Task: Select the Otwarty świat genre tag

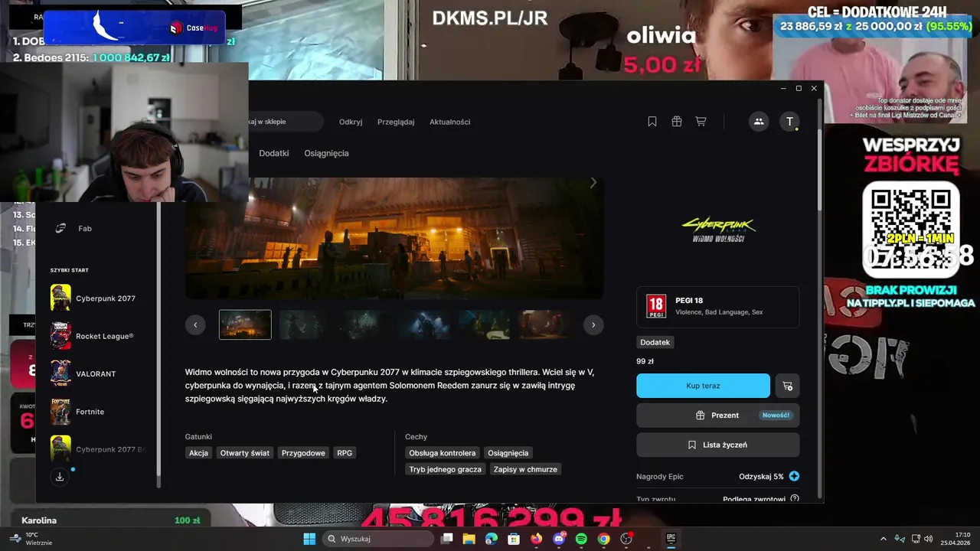Action: (x=245, y=453)
